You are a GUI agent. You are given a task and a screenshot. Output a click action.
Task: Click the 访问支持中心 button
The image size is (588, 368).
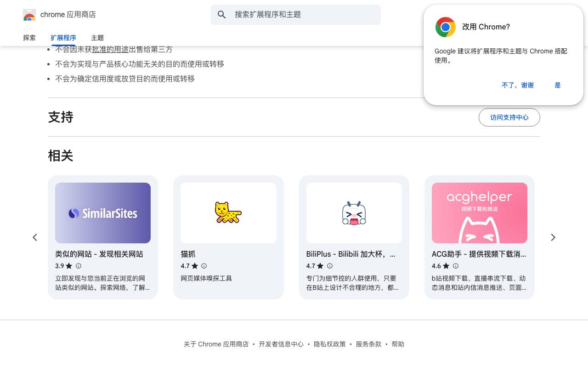(509, 117)
